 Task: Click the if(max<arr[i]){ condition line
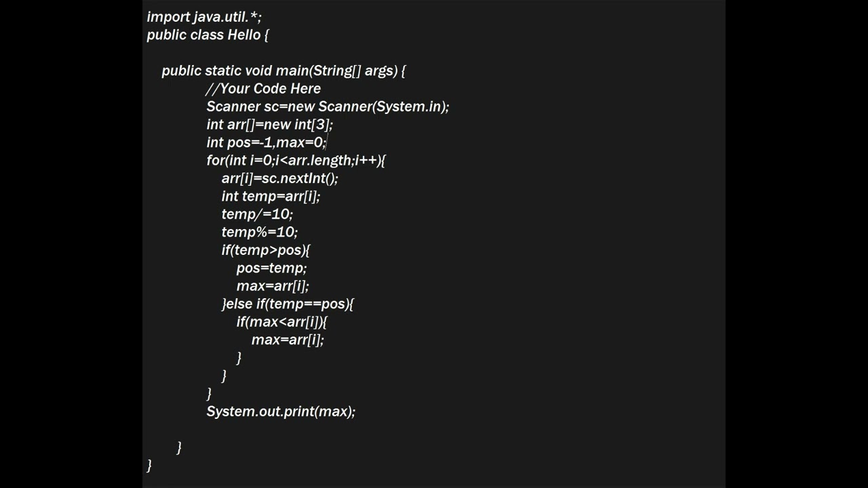tap(281, 322)
